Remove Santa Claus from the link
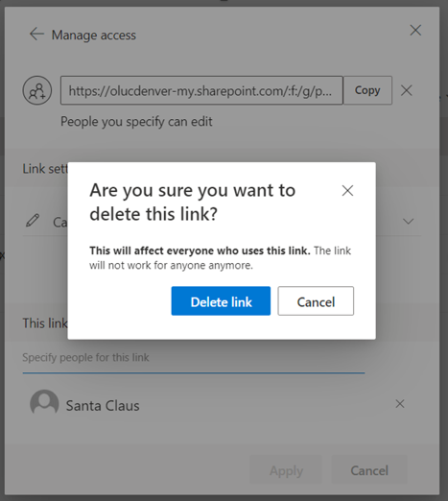 400,404
